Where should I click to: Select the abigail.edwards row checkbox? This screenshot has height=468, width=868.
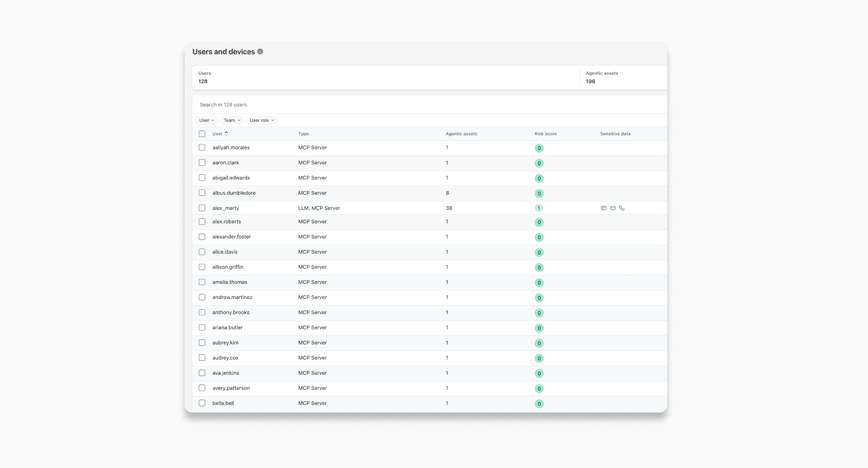pyautogui.click(x=202, y=178)
